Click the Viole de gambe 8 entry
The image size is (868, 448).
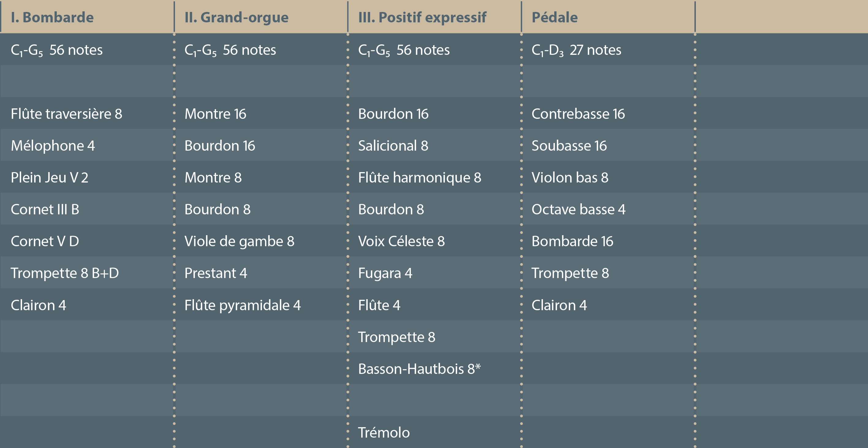239,241
